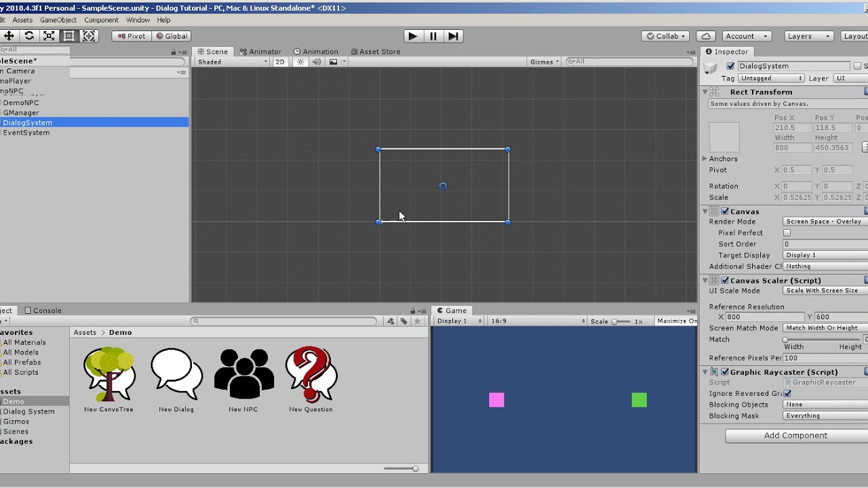The image size is (868, 488).
Task: Select the New Dialog speech bubble asset
Action: 176,375
